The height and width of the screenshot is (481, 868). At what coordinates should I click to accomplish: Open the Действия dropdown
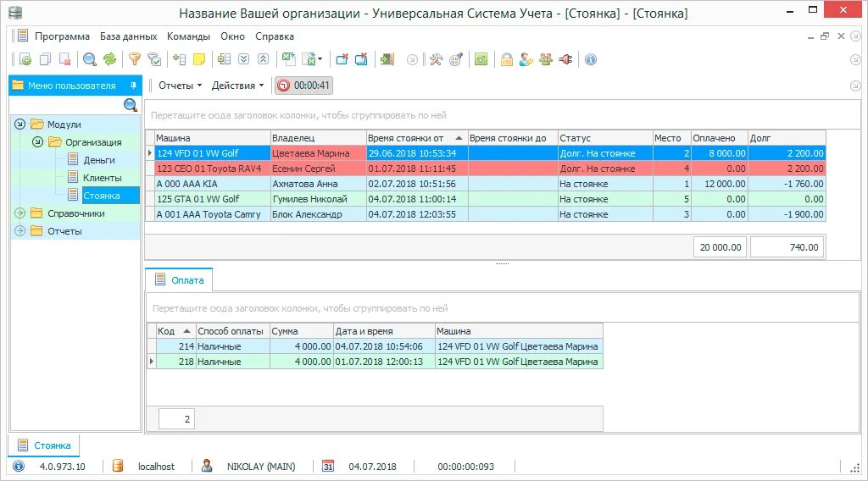(237, 86)
